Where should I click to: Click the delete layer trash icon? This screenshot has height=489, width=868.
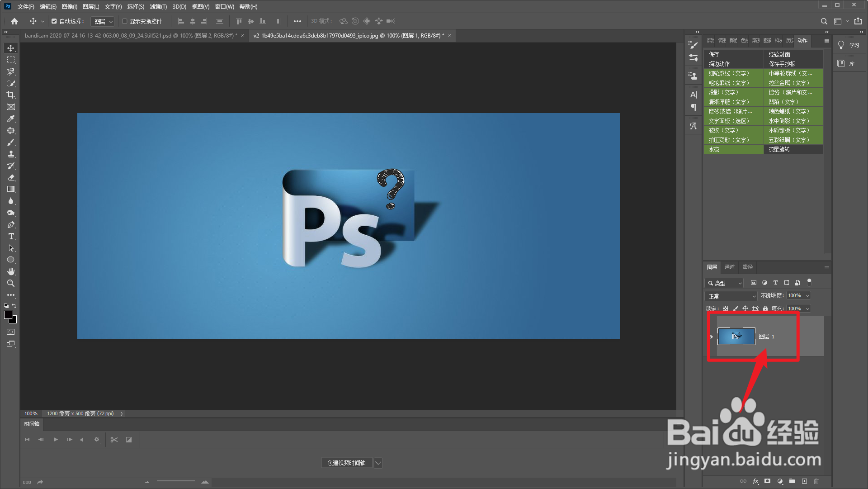(x=816, y=481)
